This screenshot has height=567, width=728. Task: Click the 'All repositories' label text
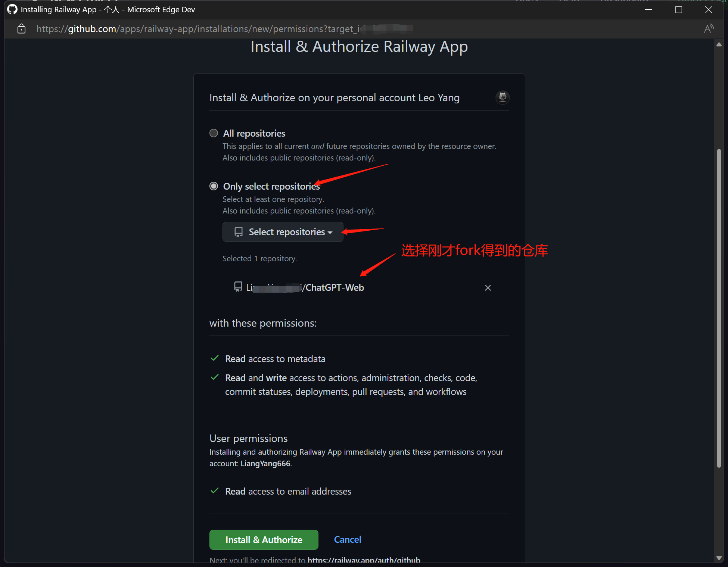(x=254, y=133)
